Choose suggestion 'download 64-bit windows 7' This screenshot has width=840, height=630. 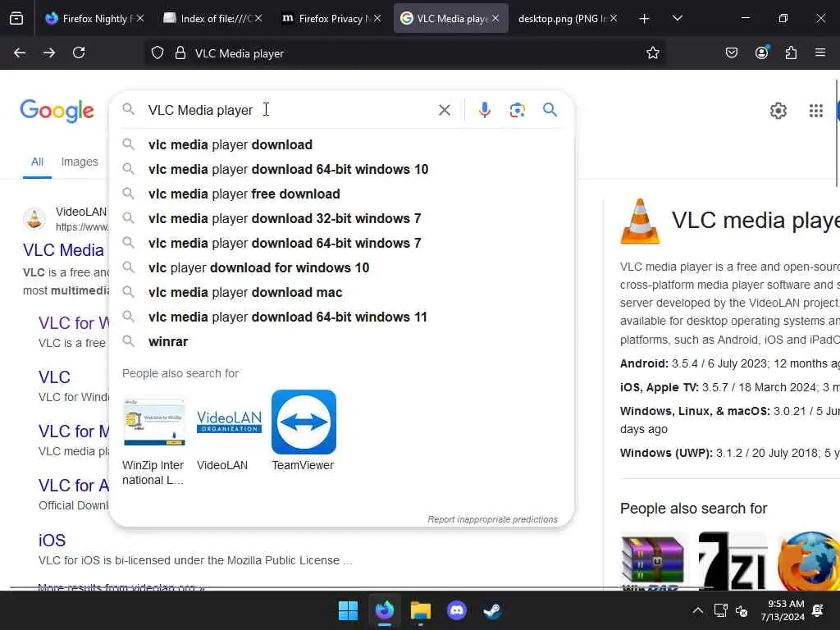click(341, 243)
